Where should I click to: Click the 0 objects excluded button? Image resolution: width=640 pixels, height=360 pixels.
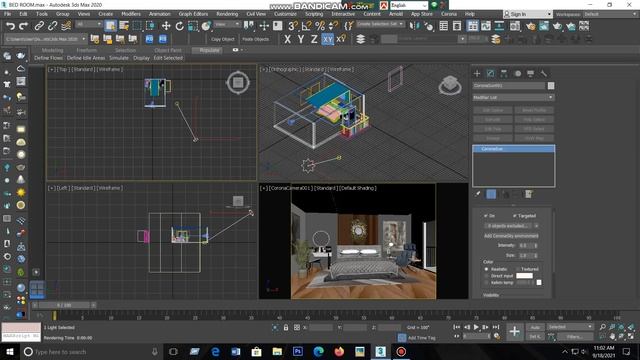[508, 226]
